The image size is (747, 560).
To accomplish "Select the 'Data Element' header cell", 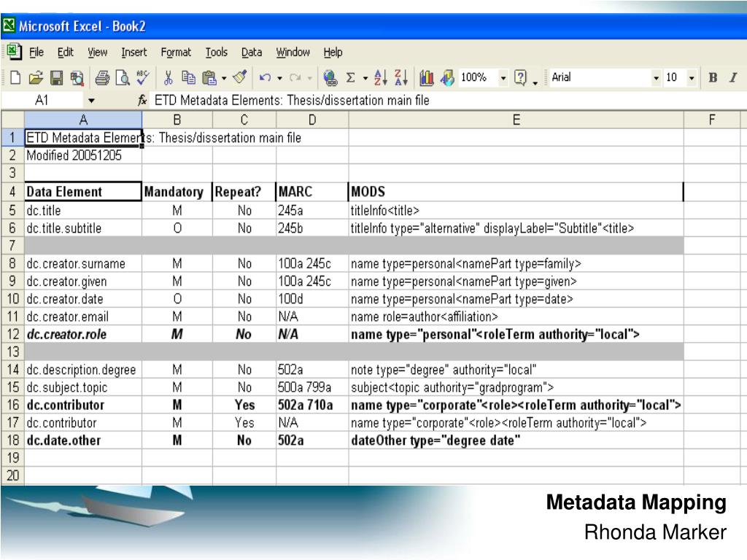I will click(83, 192).
